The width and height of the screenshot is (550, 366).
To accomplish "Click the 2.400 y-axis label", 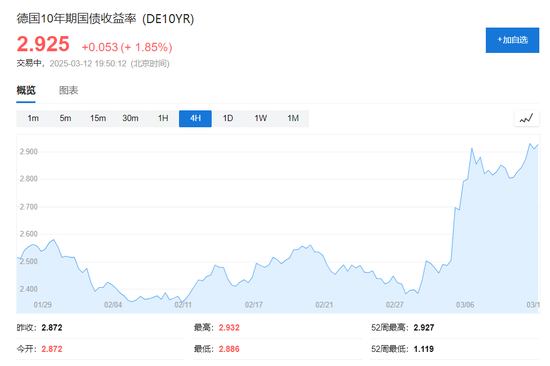I will pyautogui.click(x=28, y=289).
